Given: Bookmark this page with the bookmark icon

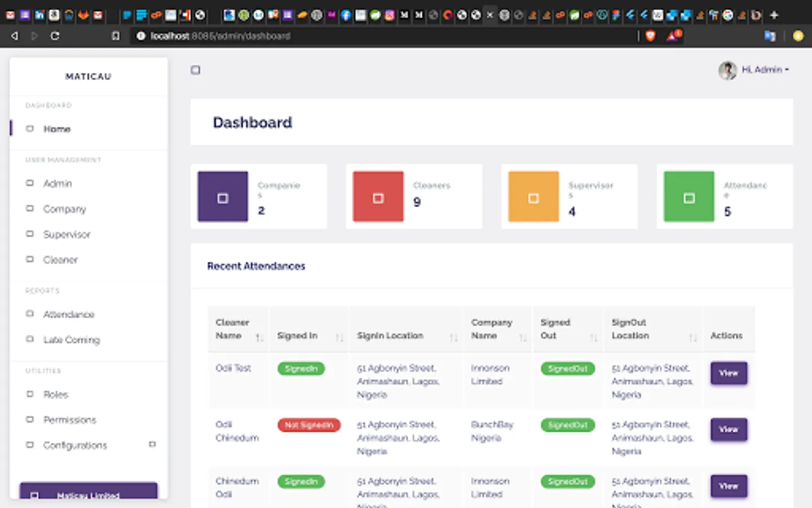Looking at the screenshot, I should [x=116, y=36].
